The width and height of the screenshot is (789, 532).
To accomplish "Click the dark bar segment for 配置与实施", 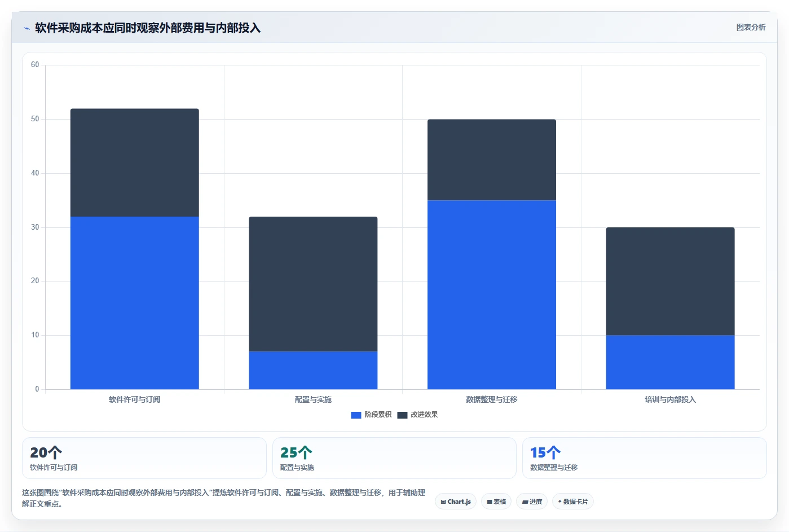I will click(x=313, y=284).
